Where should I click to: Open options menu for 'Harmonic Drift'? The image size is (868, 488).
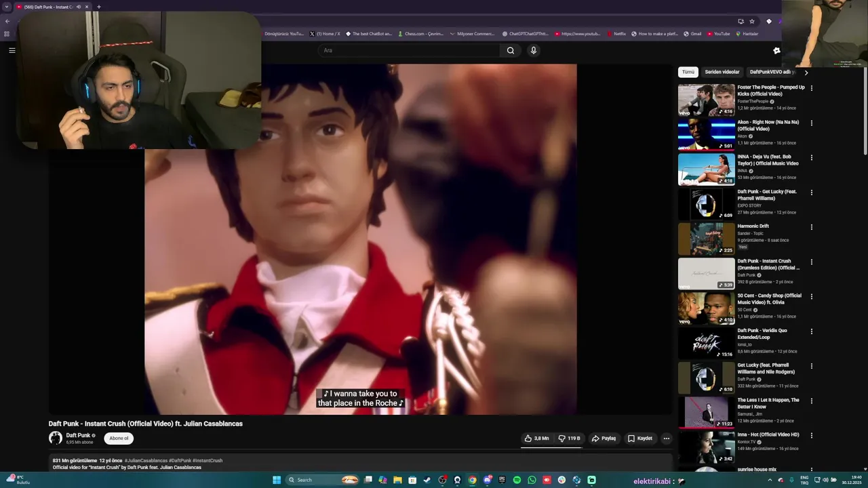[x=811, y=227]
